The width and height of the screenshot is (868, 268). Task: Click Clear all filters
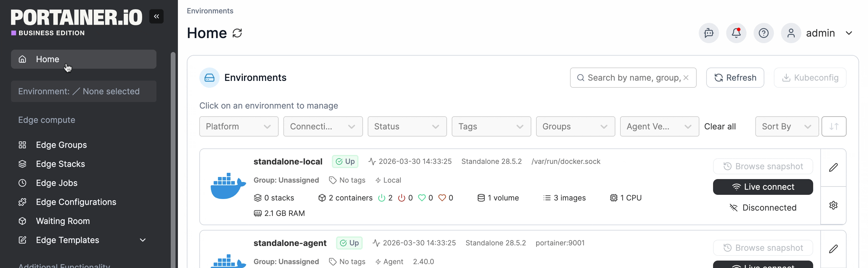720,126
